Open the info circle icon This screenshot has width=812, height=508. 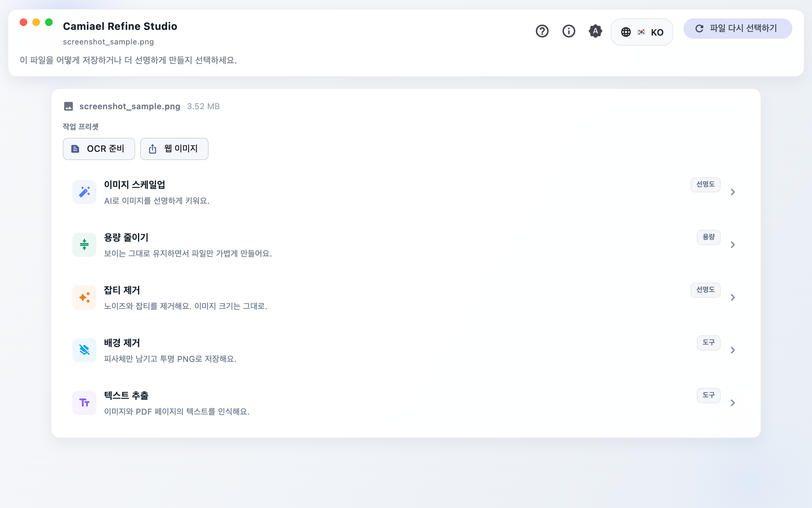click(x=569, y=31)
